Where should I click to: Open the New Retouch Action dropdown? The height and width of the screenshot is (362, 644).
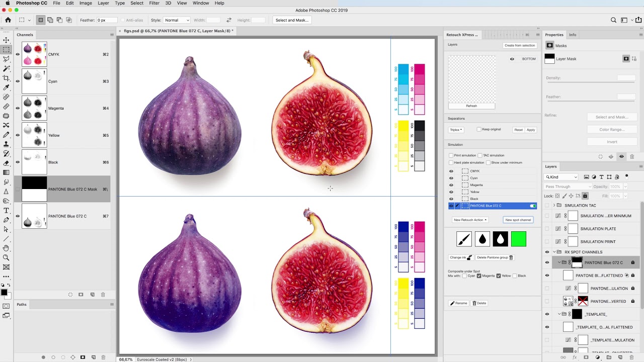tap(470, 220)
